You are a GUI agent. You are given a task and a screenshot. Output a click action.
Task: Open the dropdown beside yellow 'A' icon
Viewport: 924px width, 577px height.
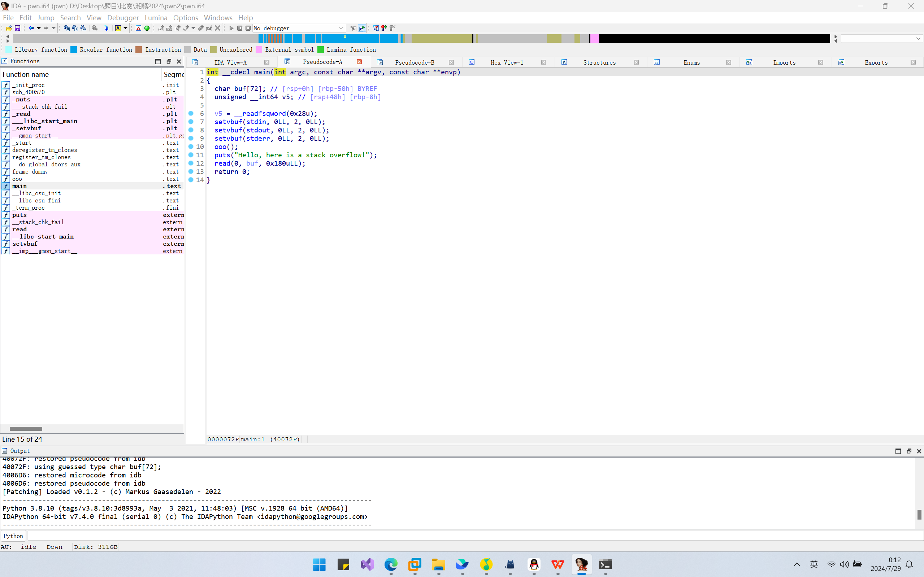tap(125, 28)
